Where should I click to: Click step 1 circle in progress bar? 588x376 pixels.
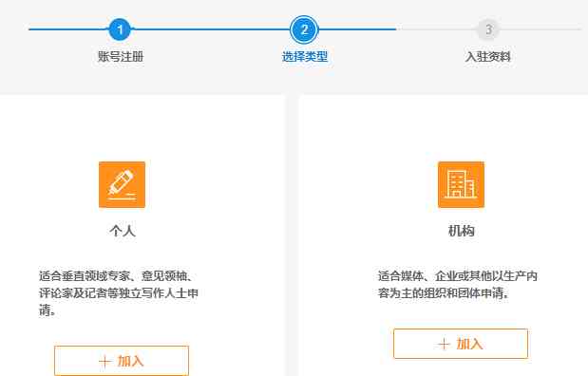tap(120, 29)
